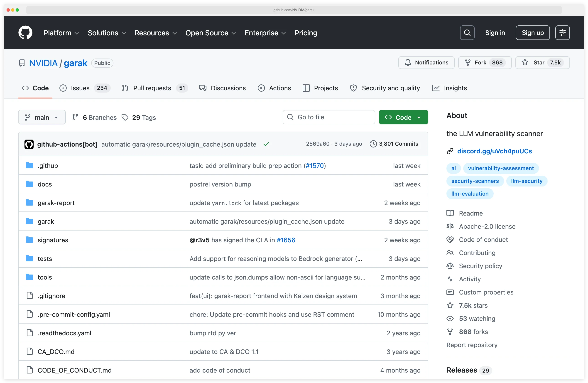Open the Pricing menu item

[306, 33]
